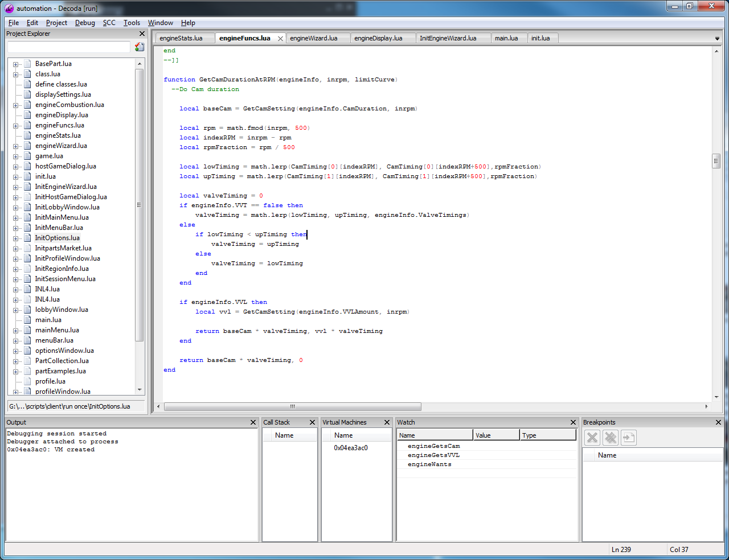This screenshot has height=560, width=729.
Task: Close the engineFuncs.lua tab
Action: 280,39
